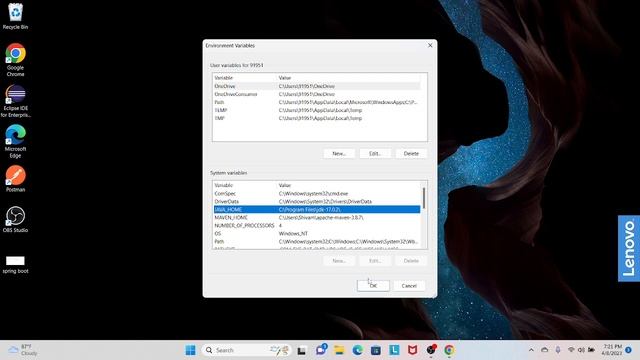Open Wi-Fi network settings in tray

(x=571, y=350)
